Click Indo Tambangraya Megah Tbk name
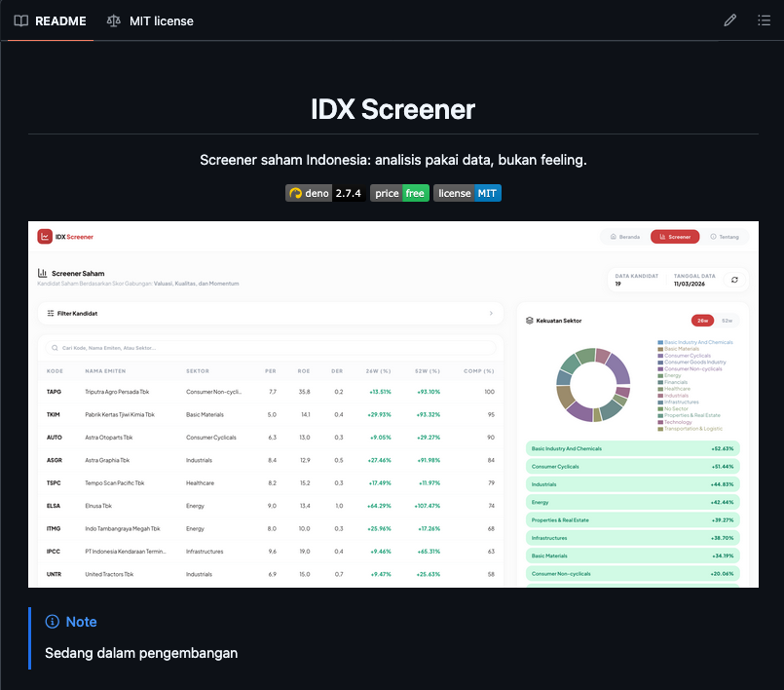Screen dimensions: 784x690 123,528
